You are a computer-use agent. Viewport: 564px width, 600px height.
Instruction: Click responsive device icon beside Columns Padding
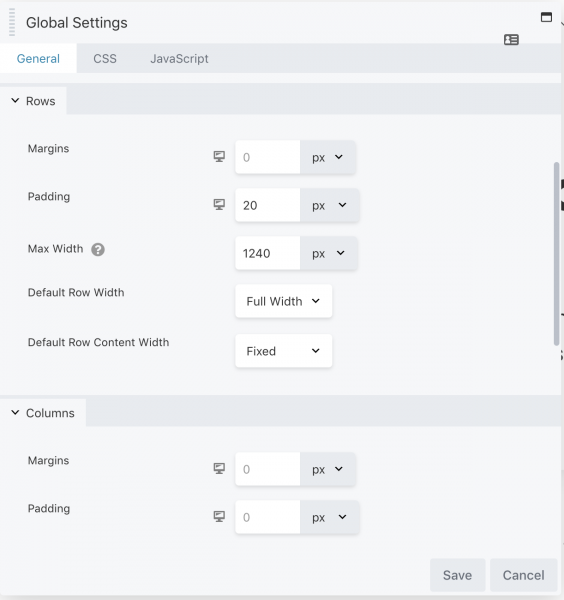pyautogui.click(x=219, y=517)
